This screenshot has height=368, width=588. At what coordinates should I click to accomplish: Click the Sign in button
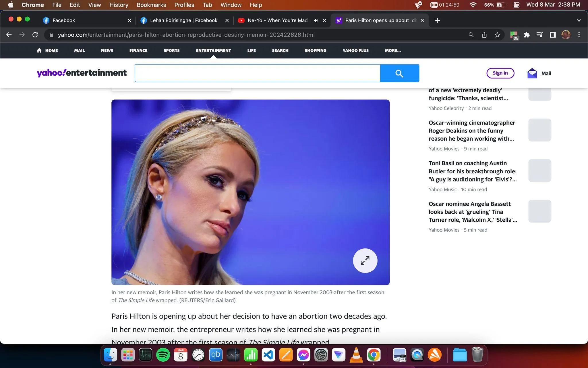pyautogui.click(x=500, y=73)
